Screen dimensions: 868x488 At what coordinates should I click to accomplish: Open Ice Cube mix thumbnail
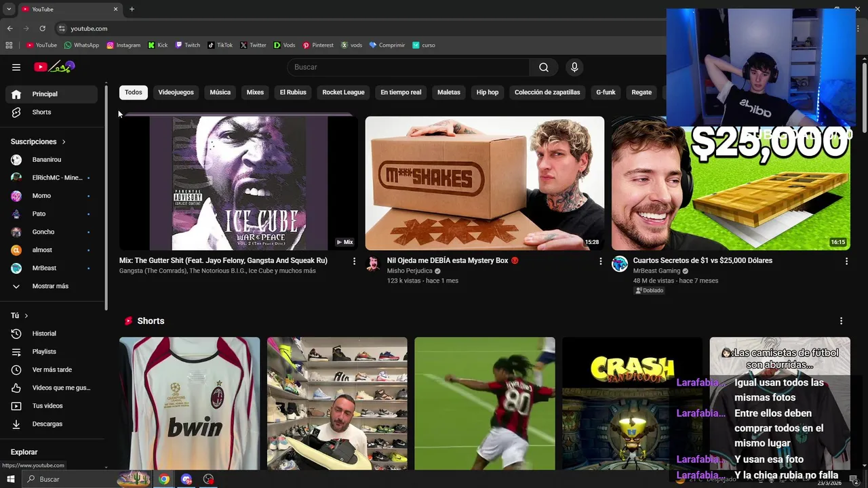point(239,183)
